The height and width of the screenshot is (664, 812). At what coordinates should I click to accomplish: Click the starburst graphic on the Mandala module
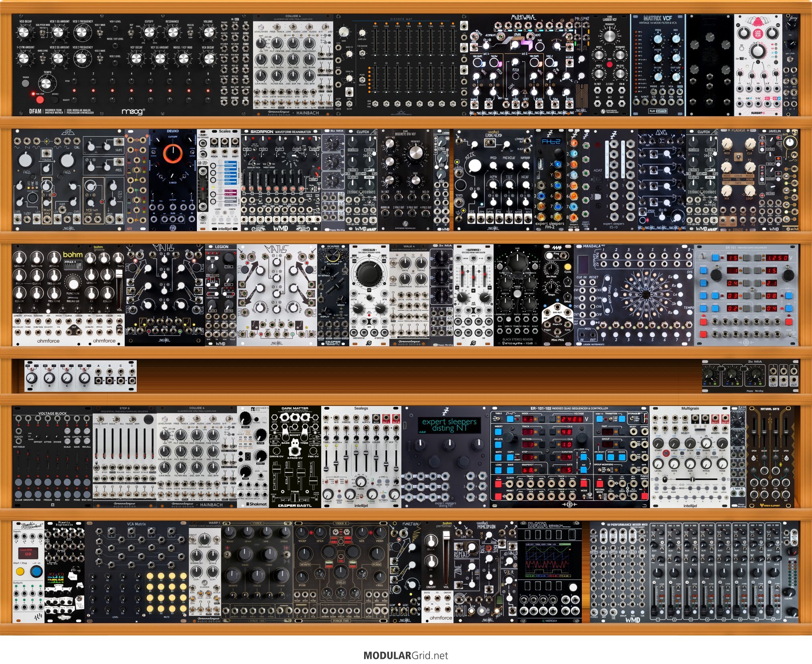pyautogui.click(x=646, y=295)
